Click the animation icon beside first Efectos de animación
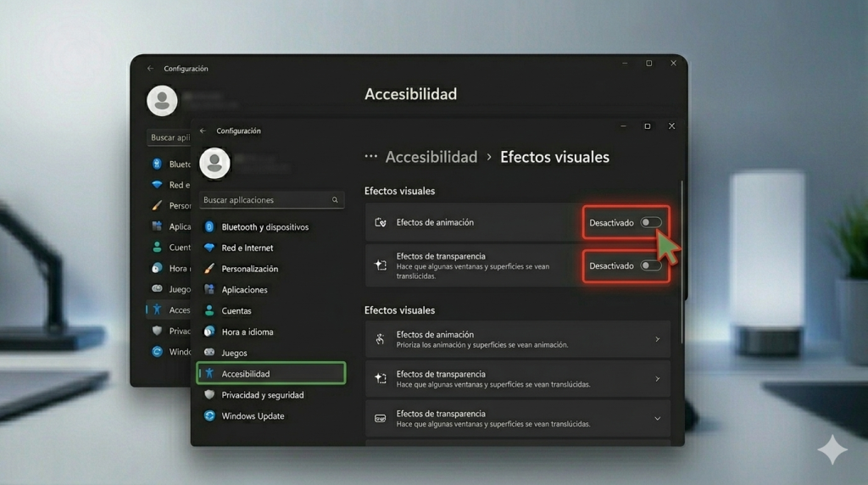This screenshot has height=485, width=868. click(x=381, y=222)
